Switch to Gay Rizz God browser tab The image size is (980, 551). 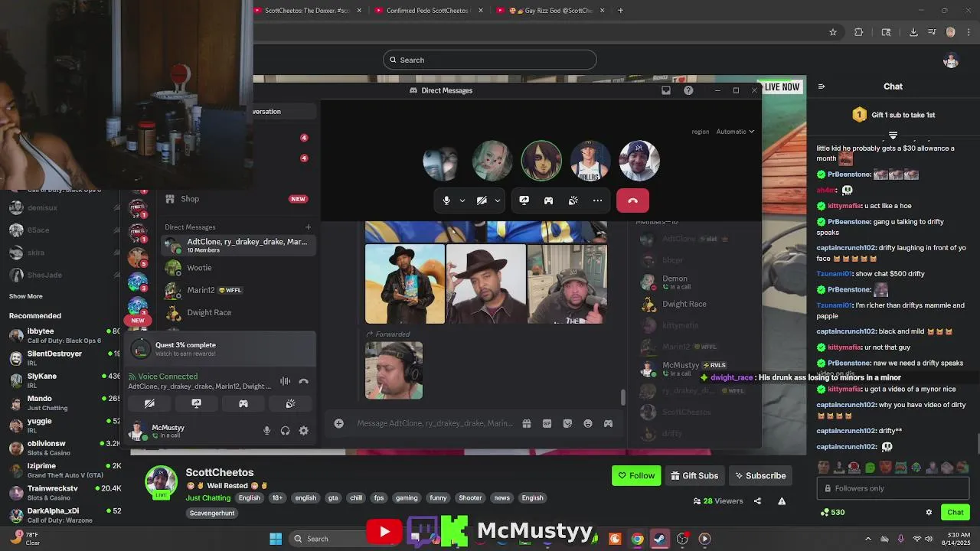(550, 11)
